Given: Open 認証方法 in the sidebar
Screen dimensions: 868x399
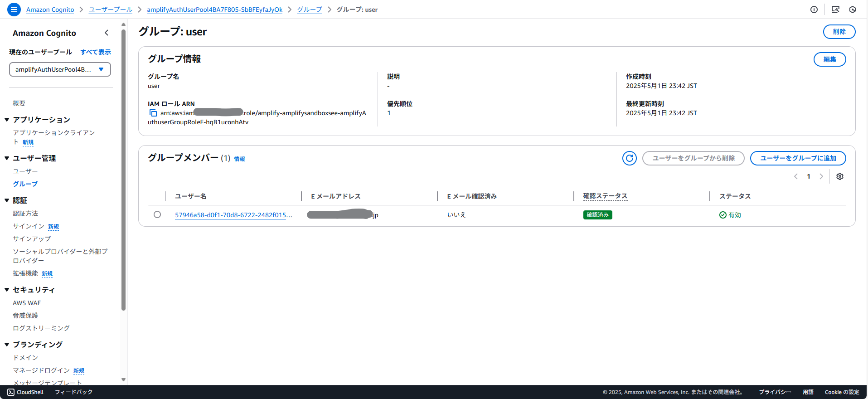Looking at the screenshot, I should pos(25,214).
